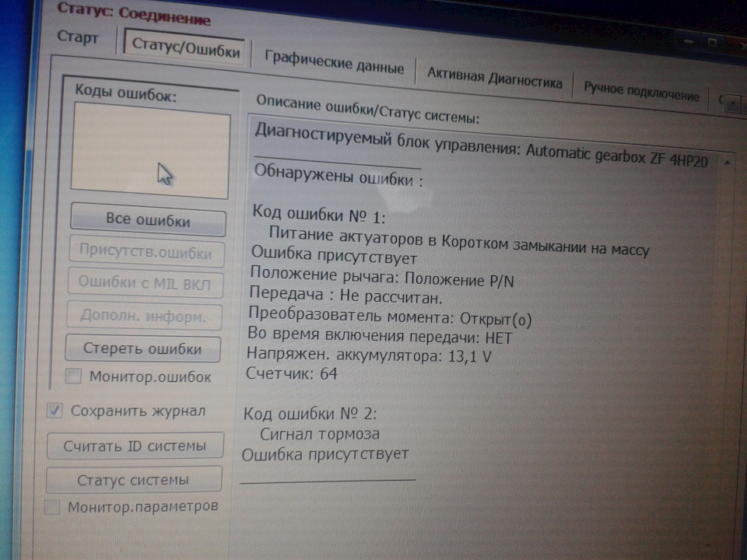This screenshot has width=747, height=560.
Task: Click the 'Диагностируемый блок управления' line
Action: 481,145
